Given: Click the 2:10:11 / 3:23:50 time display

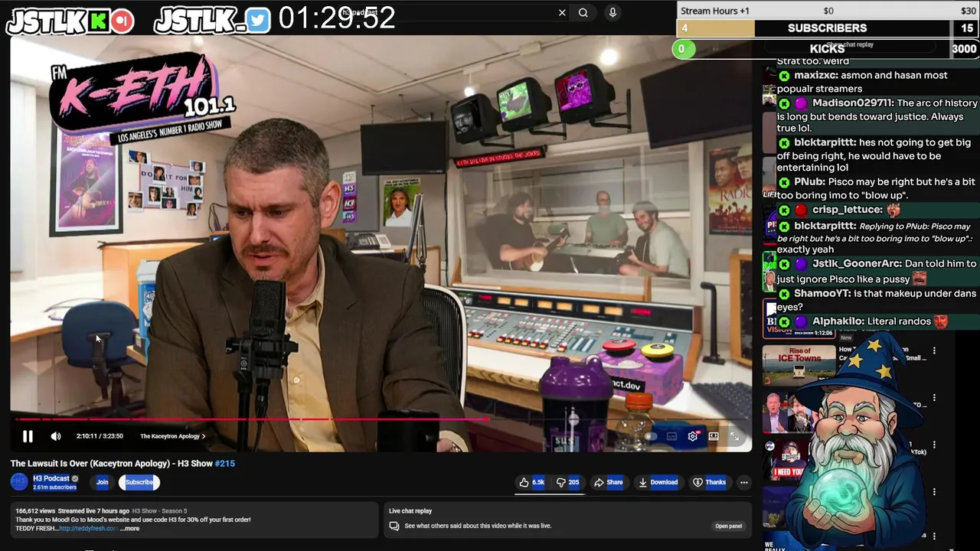Looking at the screenshot, I should pyautogui.click(x=100, y=436).
